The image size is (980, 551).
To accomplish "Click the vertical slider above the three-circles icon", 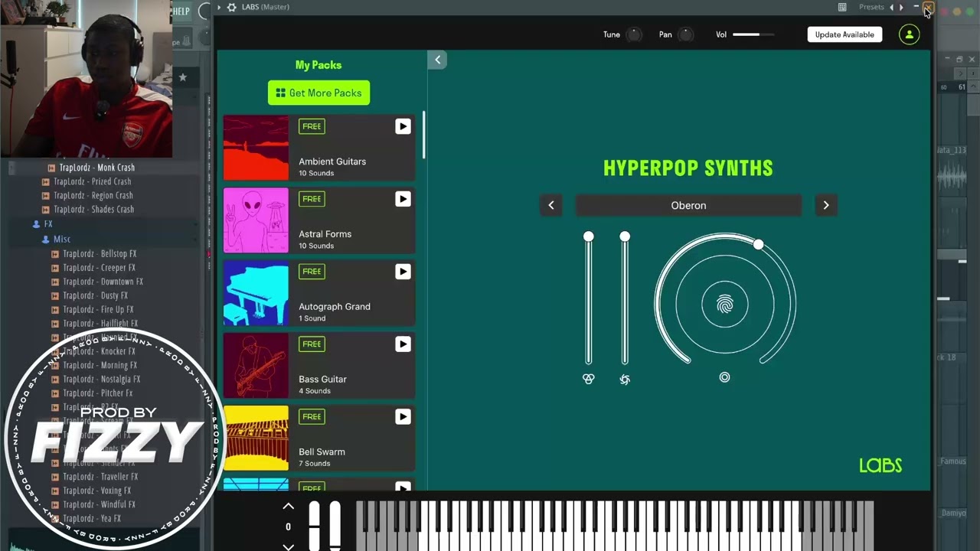I will coord(588,299).
